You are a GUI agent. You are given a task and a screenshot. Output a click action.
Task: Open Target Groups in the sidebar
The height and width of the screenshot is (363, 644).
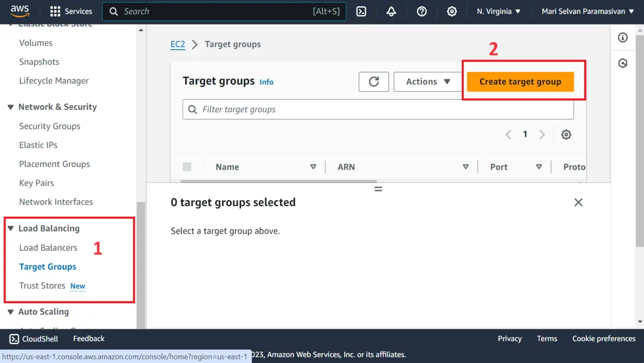pyautogui.click(x=48, y=267)
